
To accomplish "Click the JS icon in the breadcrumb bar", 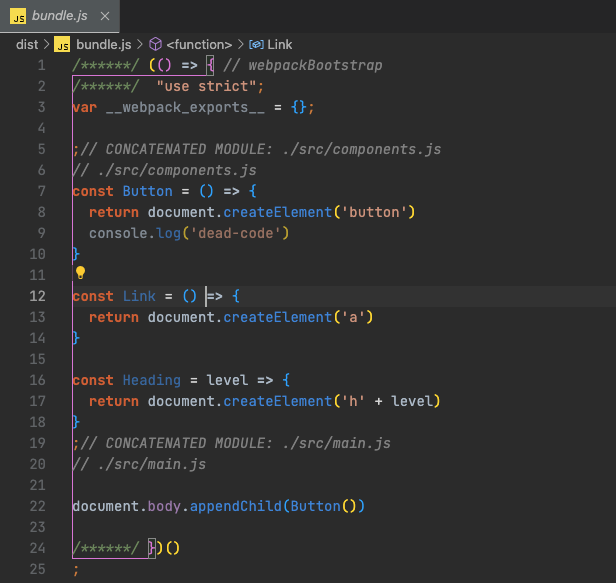I will click(x=62, y=45).
